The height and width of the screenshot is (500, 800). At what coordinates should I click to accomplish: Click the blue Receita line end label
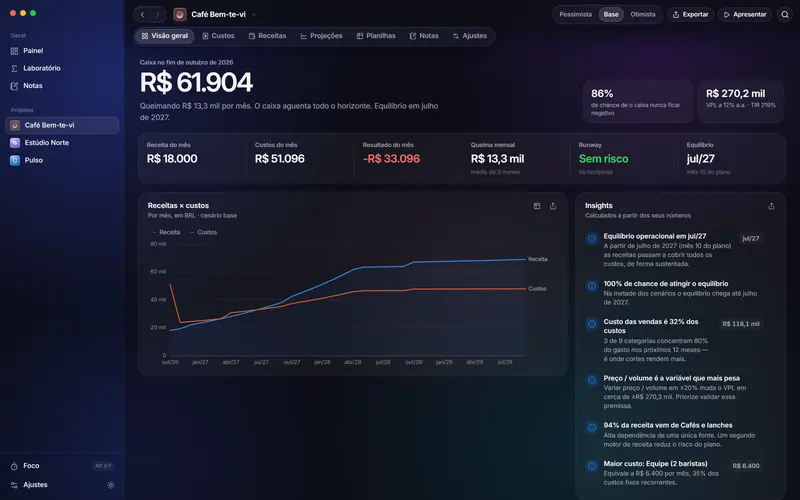(538, 259)
